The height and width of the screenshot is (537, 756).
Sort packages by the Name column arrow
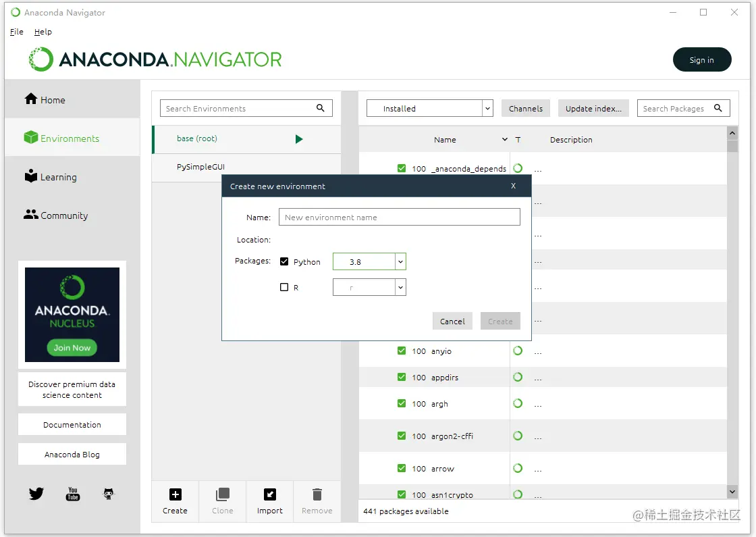505,139
